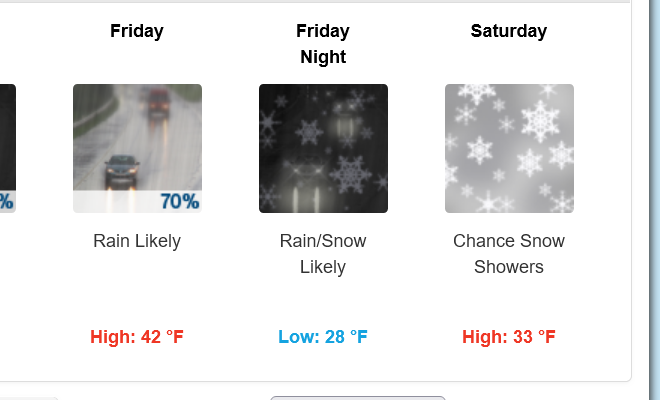Image resolution: width=660 pixels, height=400 pixels.
Task: Click the Friday Night rain/snow icon
Action: tap(323, 148)
